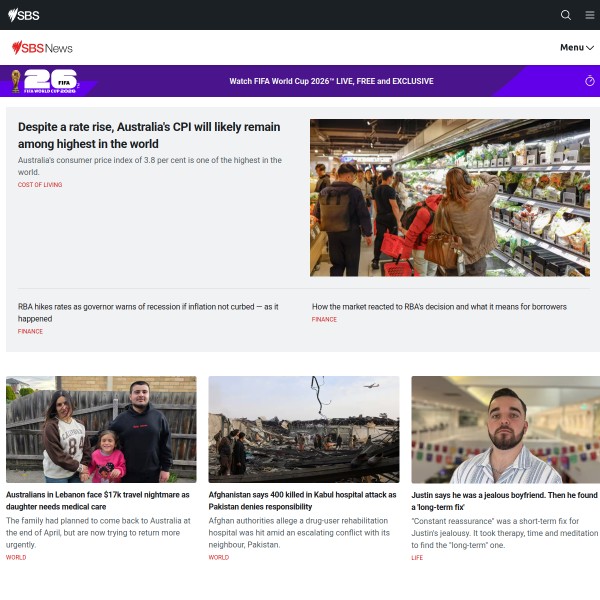Open the Watch FIFA World Cup 2026 banner
Screen dimensions: 600x600
pyautogui.click(x=331, y=81)
